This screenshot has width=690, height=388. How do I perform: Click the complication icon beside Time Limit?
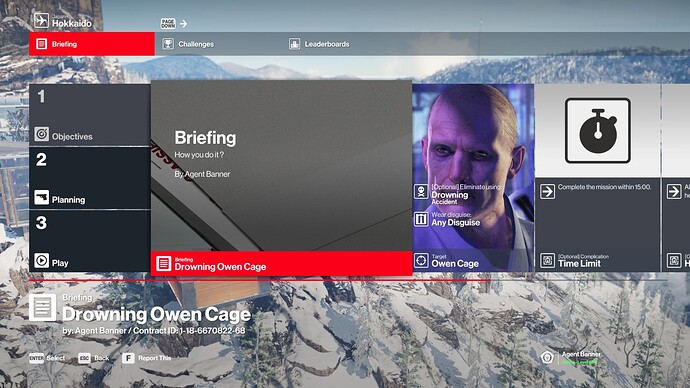(x=547, y=260)
